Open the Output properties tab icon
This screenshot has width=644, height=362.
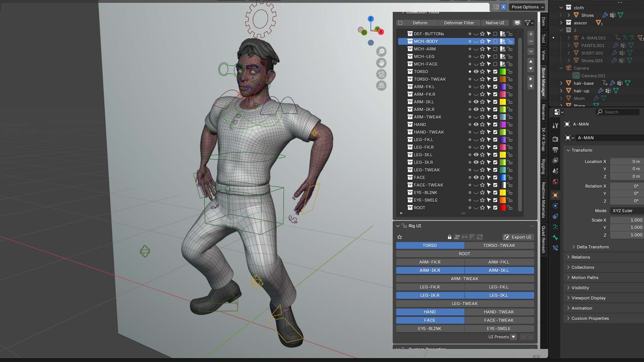point(555,149)
